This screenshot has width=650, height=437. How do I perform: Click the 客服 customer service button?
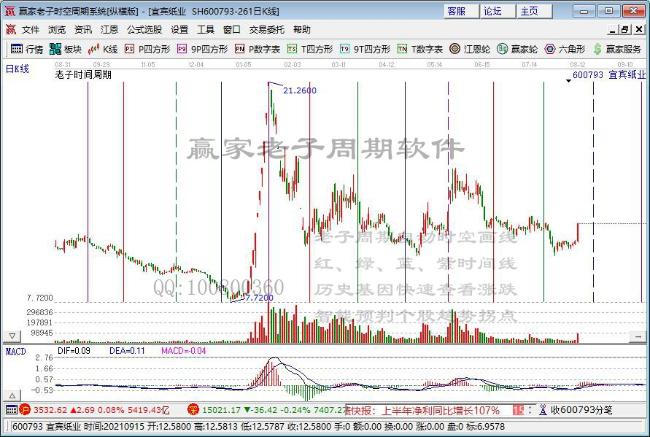click(461, 11)
